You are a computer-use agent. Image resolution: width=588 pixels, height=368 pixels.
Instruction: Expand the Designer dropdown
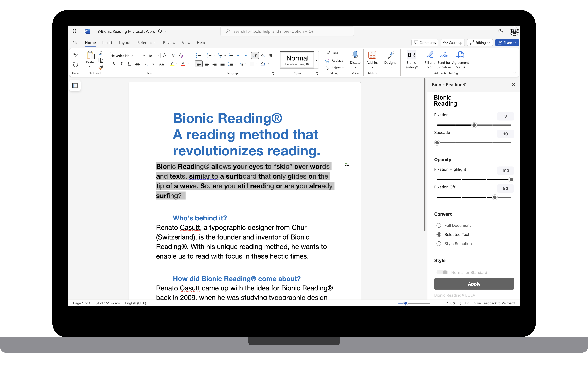391,67
